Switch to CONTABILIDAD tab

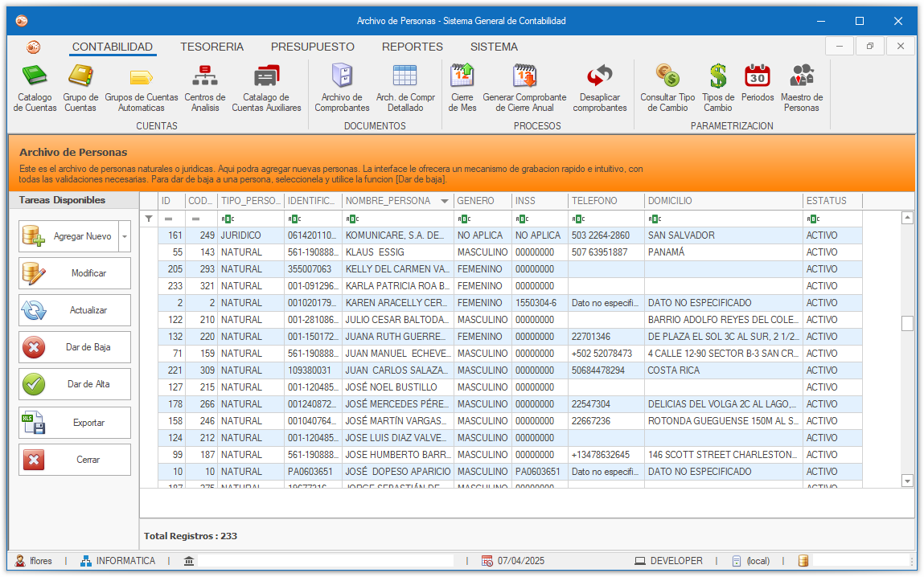(x=113, y=47)
